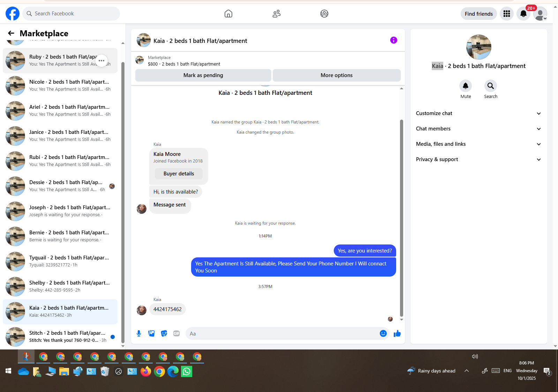Open the Recycle Bin taskbar icon
The image size is (558, 392).
[x=105, y=371]
